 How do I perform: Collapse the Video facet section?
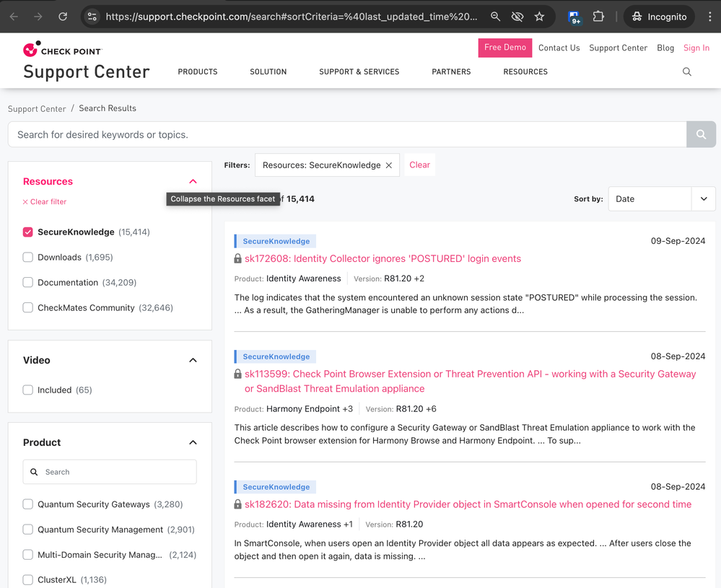pyautogui.click(x=193, y=361)
